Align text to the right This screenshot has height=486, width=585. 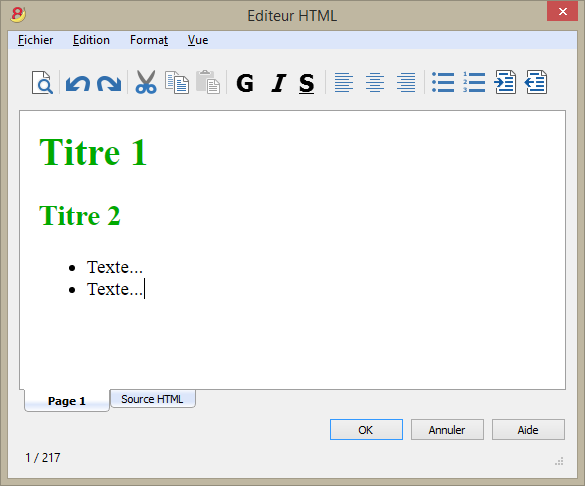click(406, 82)
